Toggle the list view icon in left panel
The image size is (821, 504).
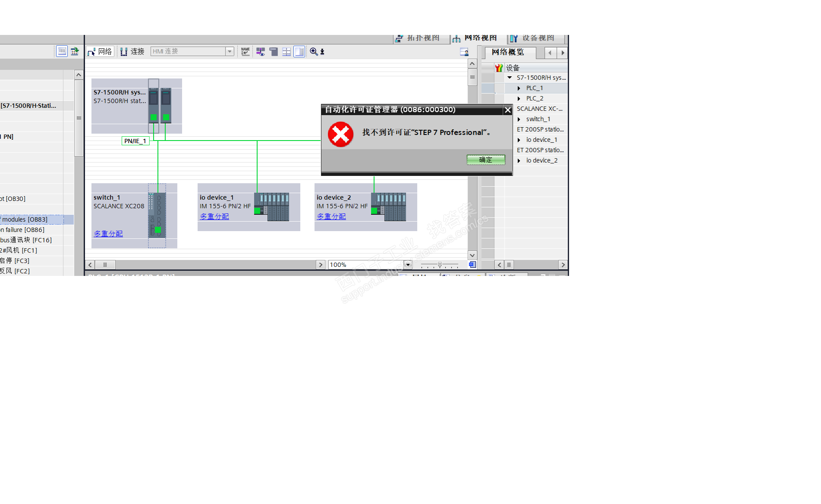pyautogui.click(x=62, y=51)
